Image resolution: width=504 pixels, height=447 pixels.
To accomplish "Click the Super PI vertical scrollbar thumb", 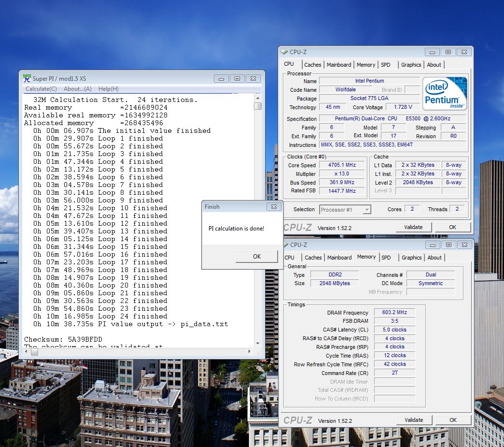I will tap(258, 106).
